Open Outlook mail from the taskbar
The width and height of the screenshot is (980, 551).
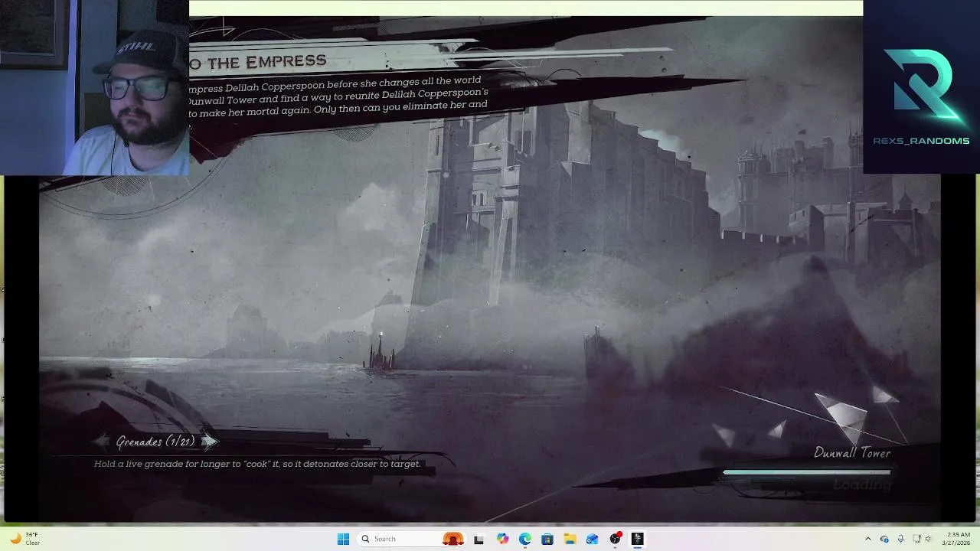(592, 539)
